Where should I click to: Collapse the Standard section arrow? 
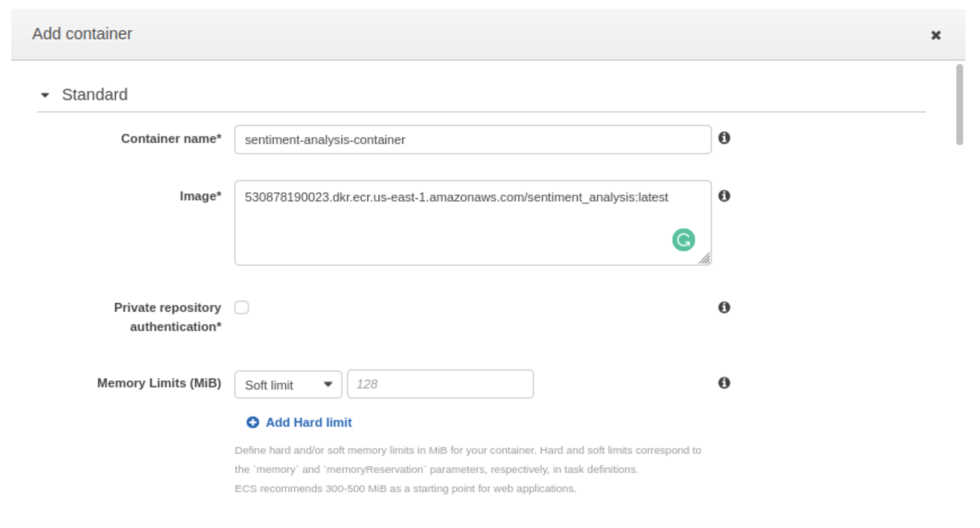(45, 95)
